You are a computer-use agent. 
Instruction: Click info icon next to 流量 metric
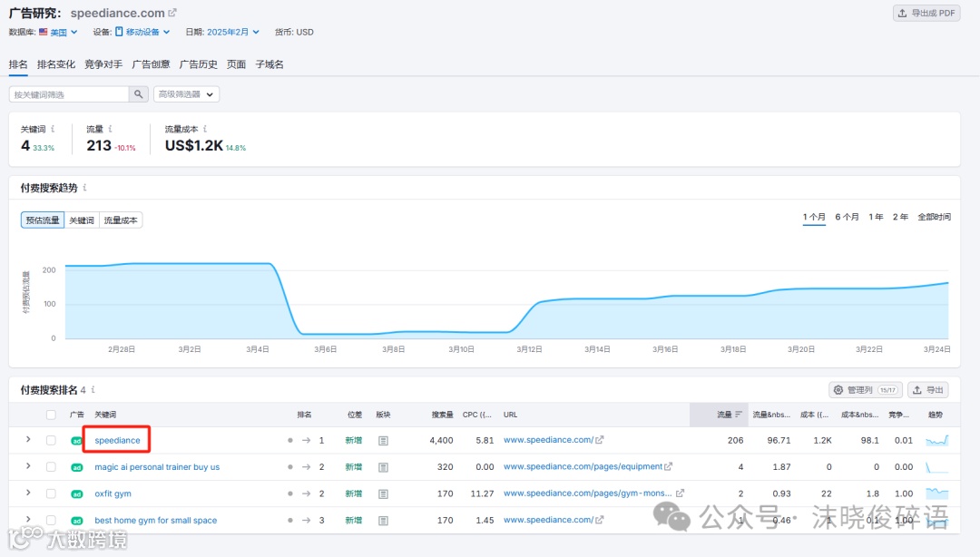coord(110,129)
